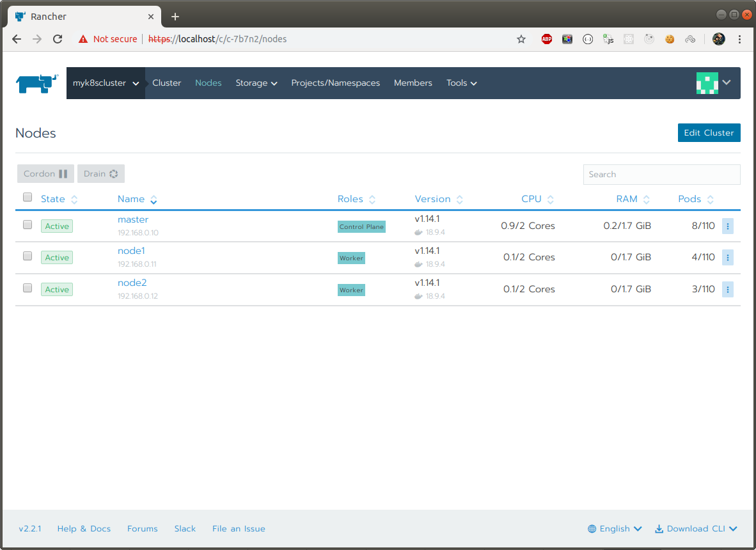The width and height of the screenshot is (756, 550).
Task: Click the download CLI icon
Action: coord(659,529)
